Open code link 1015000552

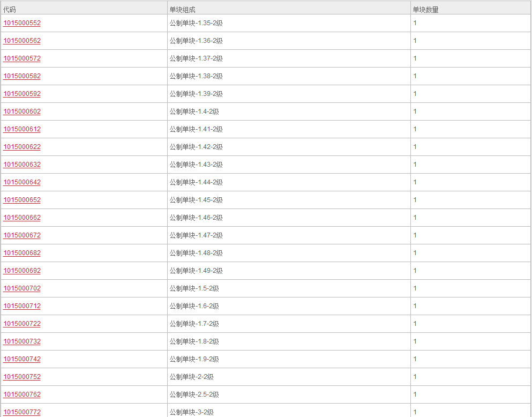22,23
